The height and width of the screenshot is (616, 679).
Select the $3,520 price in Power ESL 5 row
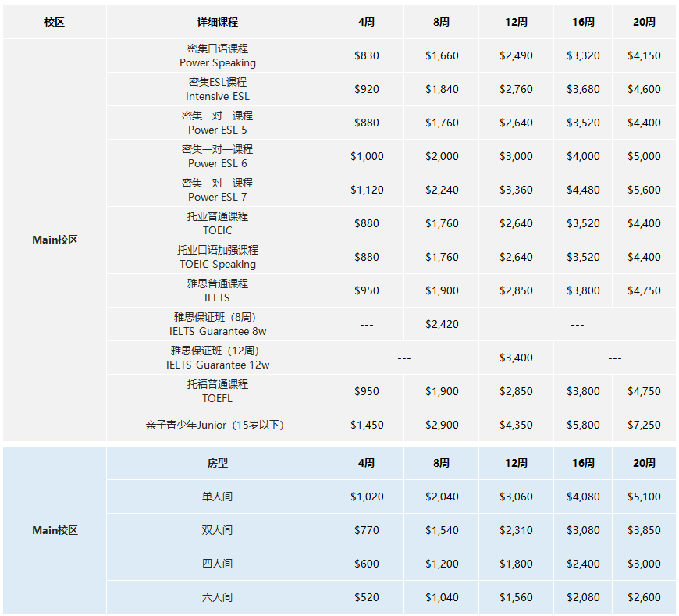pos(583,123)
